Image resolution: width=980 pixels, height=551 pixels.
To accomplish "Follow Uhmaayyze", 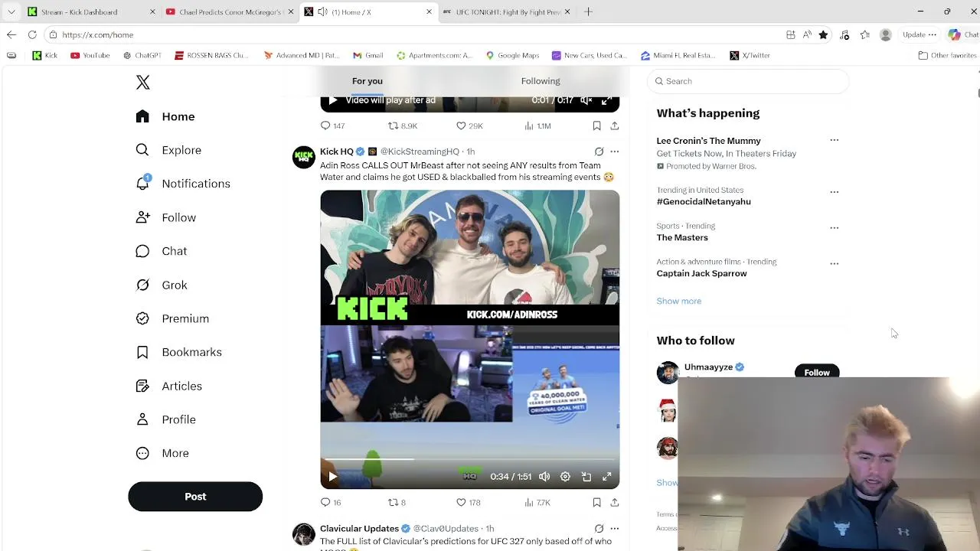I will click(817, 372).
